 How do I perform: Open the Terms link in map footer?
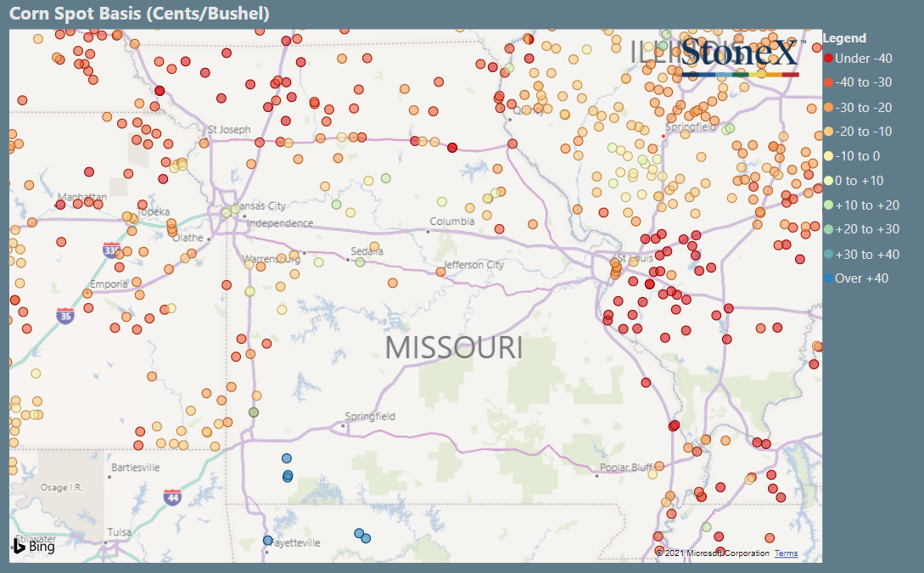(786, 553)
